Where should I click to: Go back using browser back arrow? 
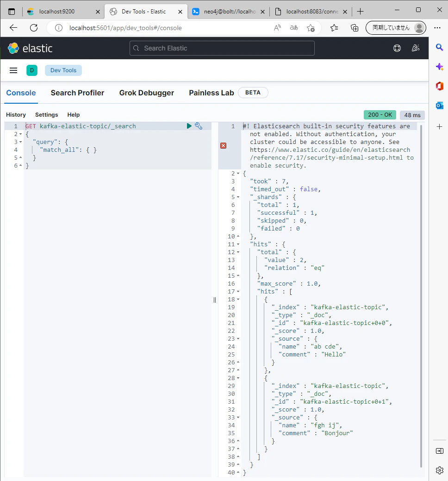pos(13,28)
